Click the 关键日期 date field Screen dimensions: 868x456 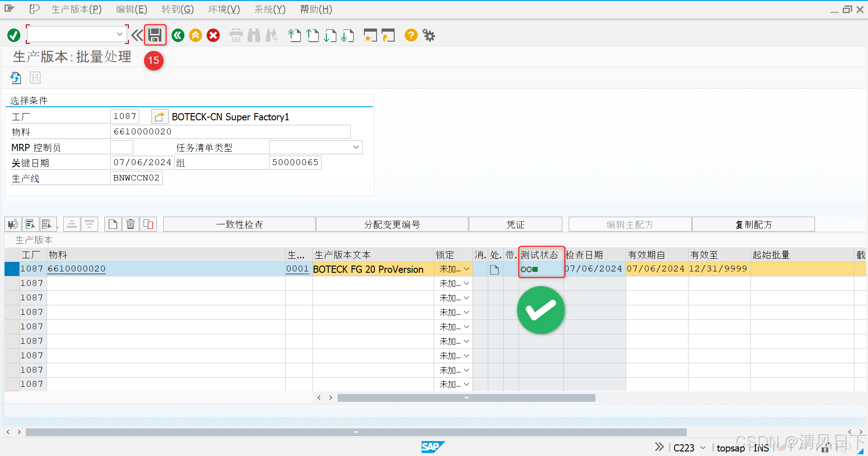coord(142,162)
